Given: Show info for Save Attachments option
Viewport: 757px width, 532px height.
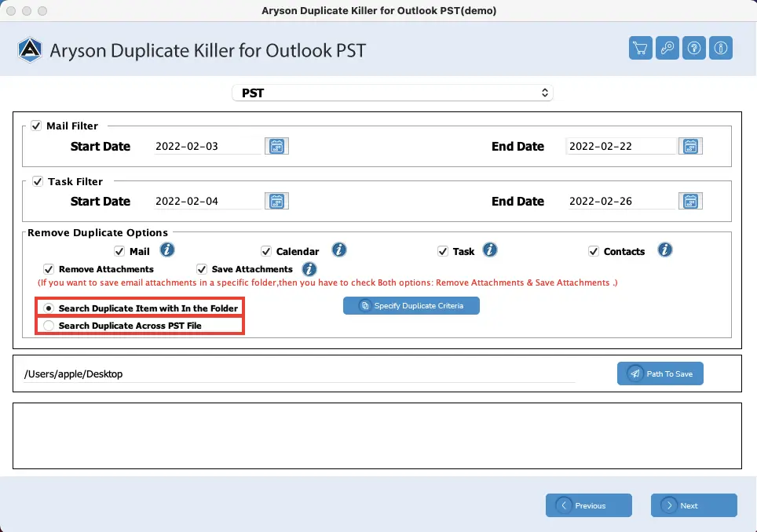Looking at the screenshot, I should [x=309, y=269].
